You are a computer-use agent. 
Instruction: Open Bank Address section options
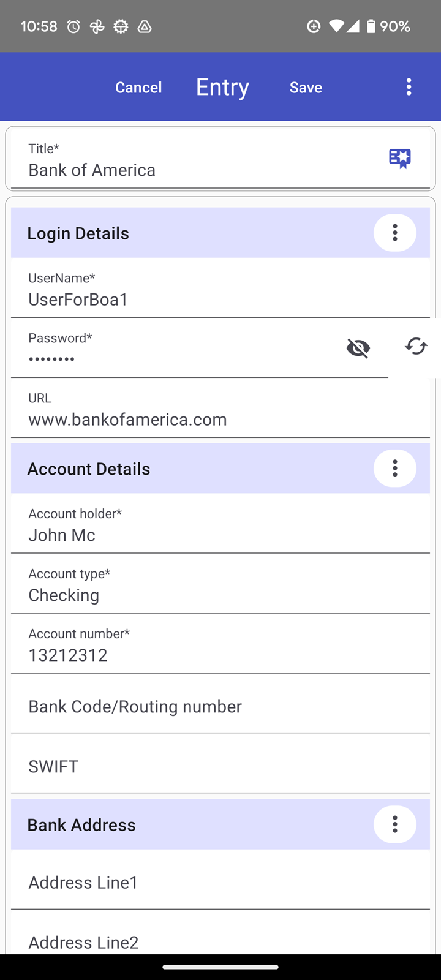[395, 824]
